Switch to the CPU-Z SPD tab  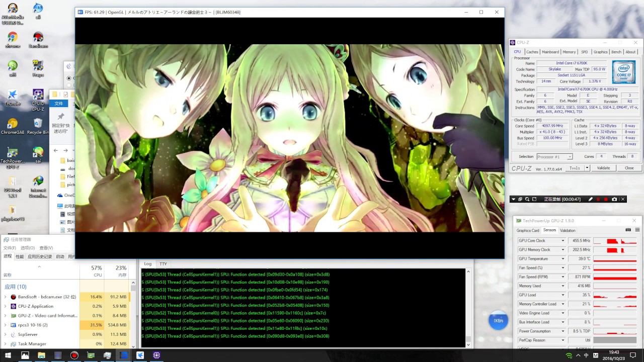[x=584, y=52]
